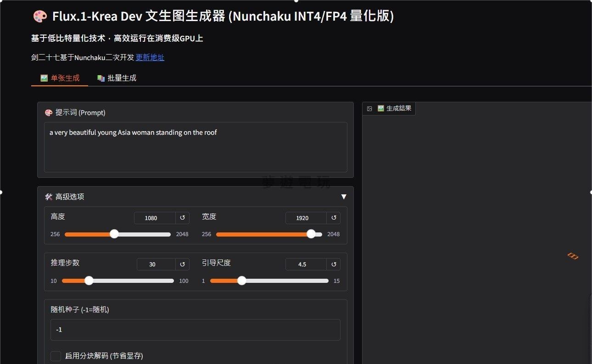Reset the 引导尺度 guidance value
This screenshot has width=592, height=364.
[x=334, y=264]
